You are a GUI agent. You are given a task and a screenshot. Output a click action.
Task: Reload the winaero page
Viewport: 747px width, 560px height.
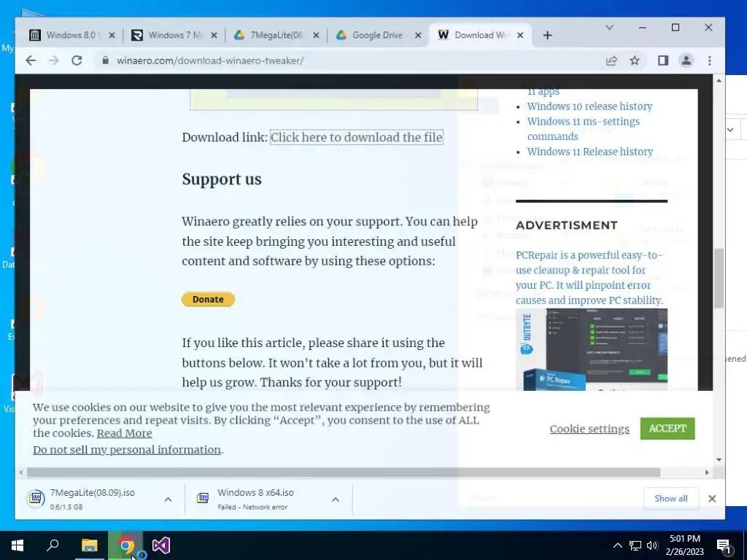[77, 61]
